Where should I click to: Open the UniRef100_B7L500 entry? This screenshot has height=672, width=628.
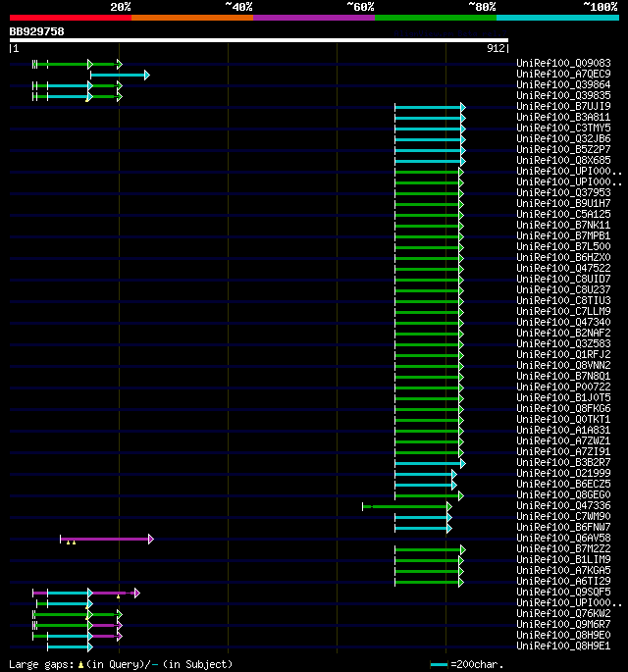pos(563,247)
